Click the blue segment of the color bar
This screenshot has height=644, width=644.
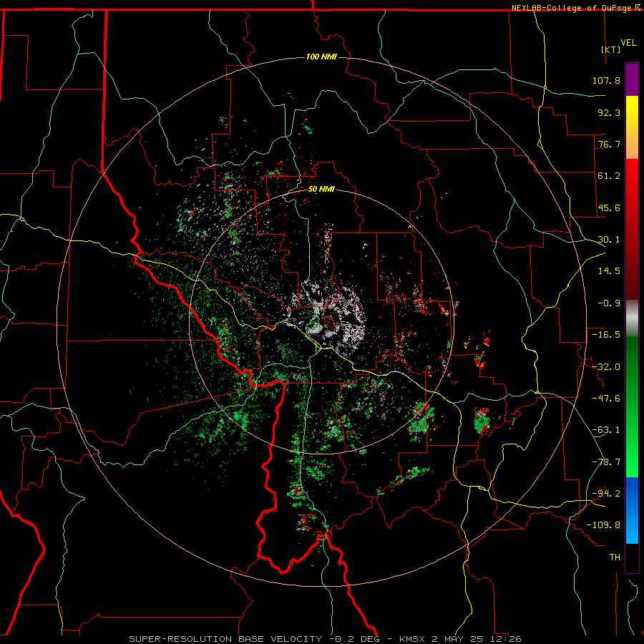[x=632, y=510]
